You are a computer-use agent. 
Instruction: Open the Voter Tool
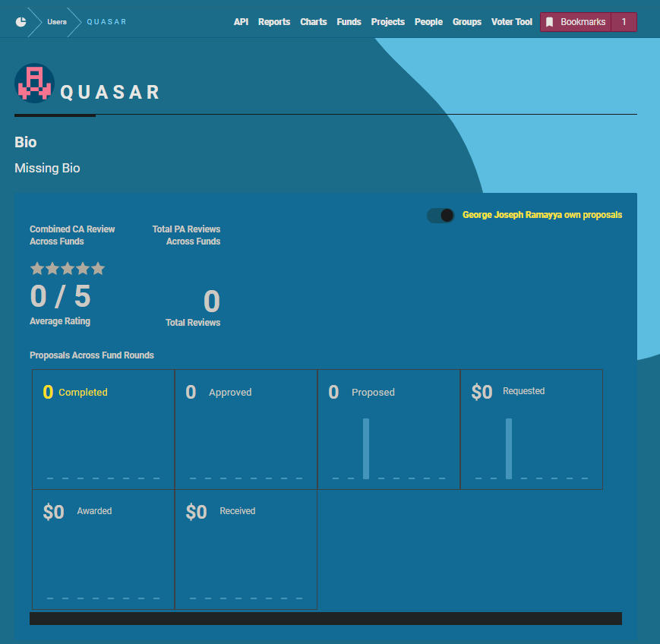tap(512, 22)
